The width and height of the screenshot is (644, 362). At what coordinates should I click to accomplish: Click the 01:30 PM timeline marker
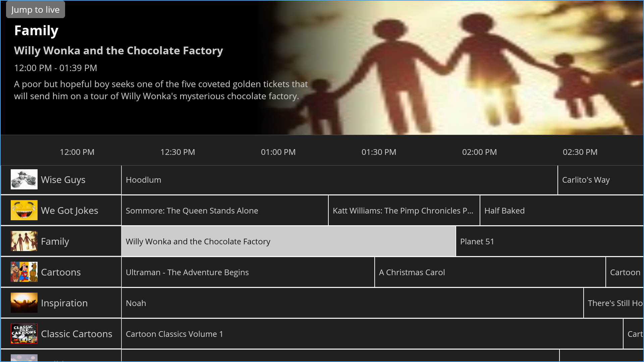click(x=379, y=152)
